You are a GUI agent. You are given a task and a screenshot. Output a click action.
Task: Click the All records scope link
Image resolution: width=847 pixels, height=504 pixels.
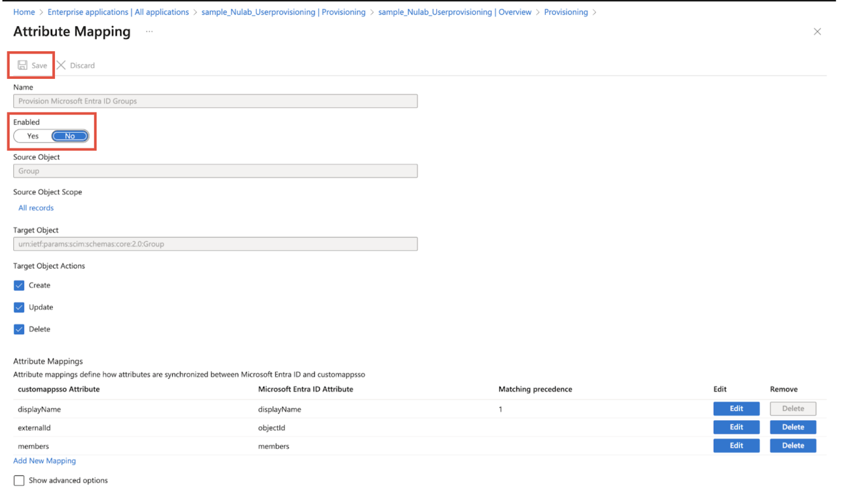click(36, 208)
